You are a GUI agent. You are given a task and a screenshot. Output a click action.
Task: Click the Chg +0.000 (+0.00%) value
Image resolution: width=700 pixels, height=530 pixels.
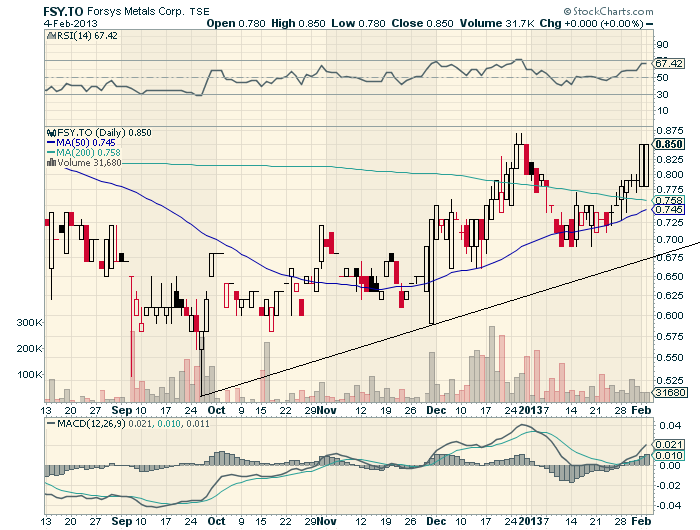pyautogui.click(x=592, y=23)
